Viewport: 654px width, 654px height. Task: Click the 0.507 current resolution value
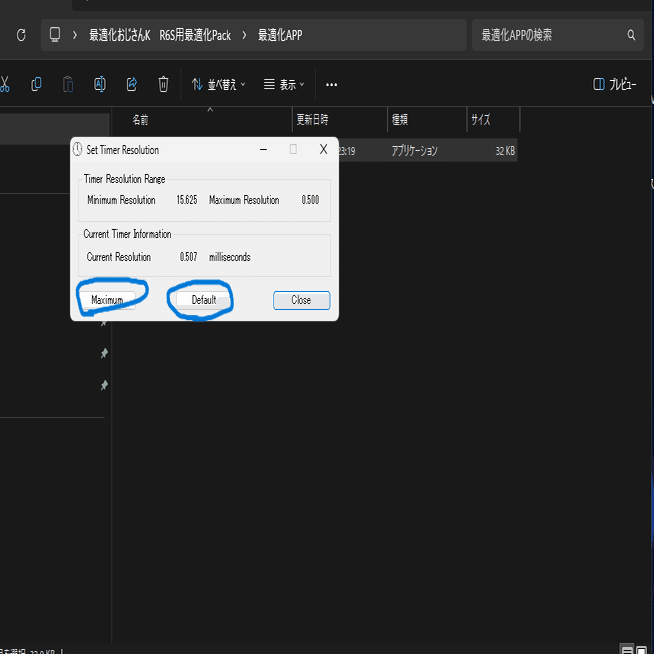(x=189, y=257)
